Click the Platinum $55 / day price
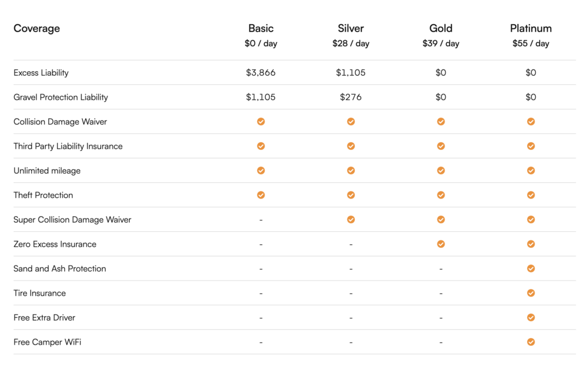 (531, 44)
